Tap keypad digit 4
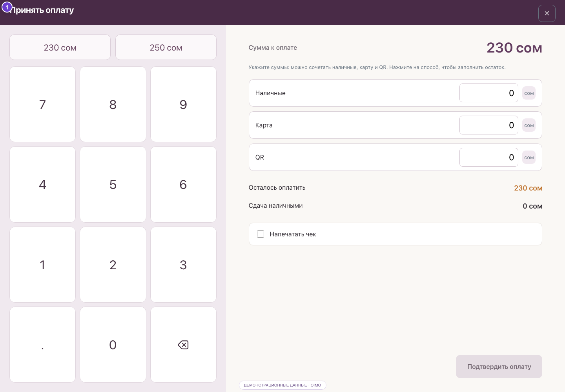 tap(42, 185)
